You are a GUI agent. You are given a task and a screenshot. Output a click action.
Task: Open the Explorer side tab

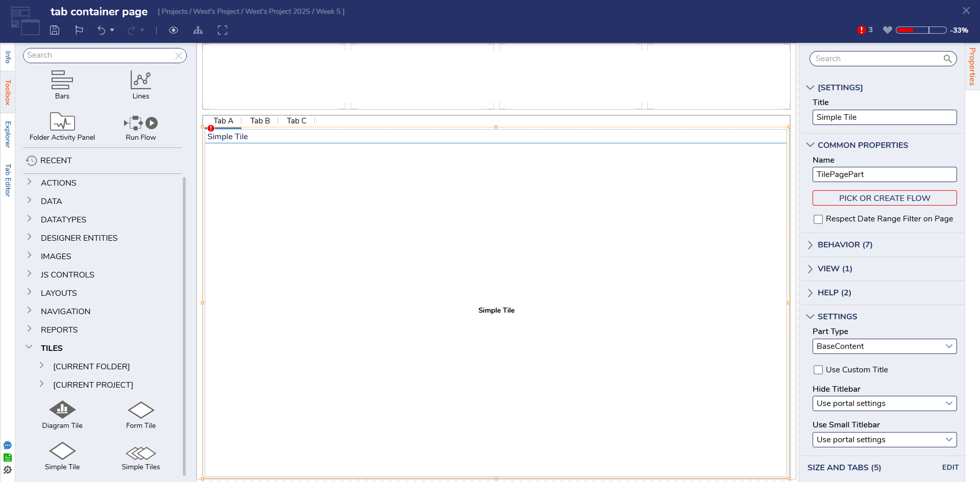coord(8,134)
